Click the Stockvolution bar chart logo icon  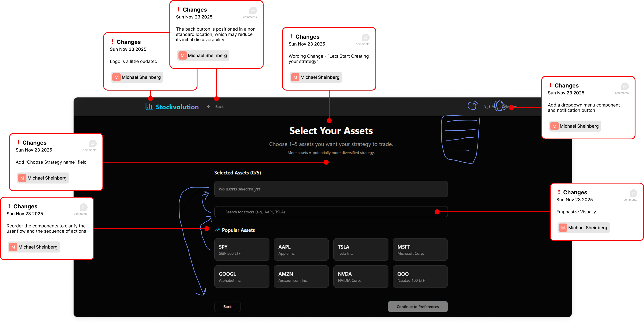point(149,107)
